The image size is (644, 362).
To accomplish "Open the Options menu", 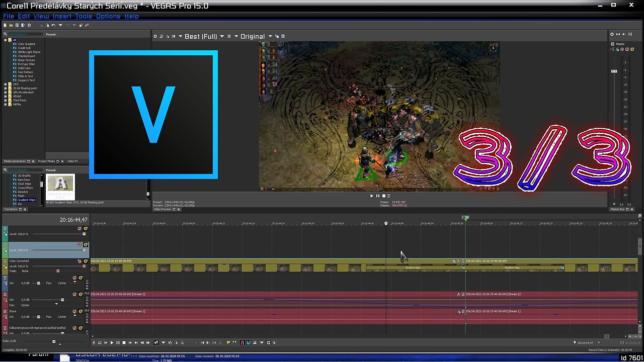I will pos(108,16).
